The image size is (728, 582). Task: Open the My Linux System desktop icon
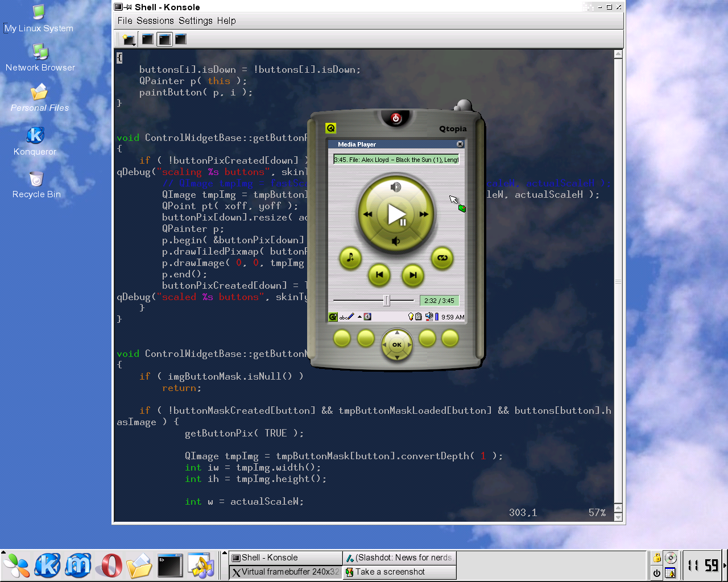pyautogui.click(x=39, y=18)
